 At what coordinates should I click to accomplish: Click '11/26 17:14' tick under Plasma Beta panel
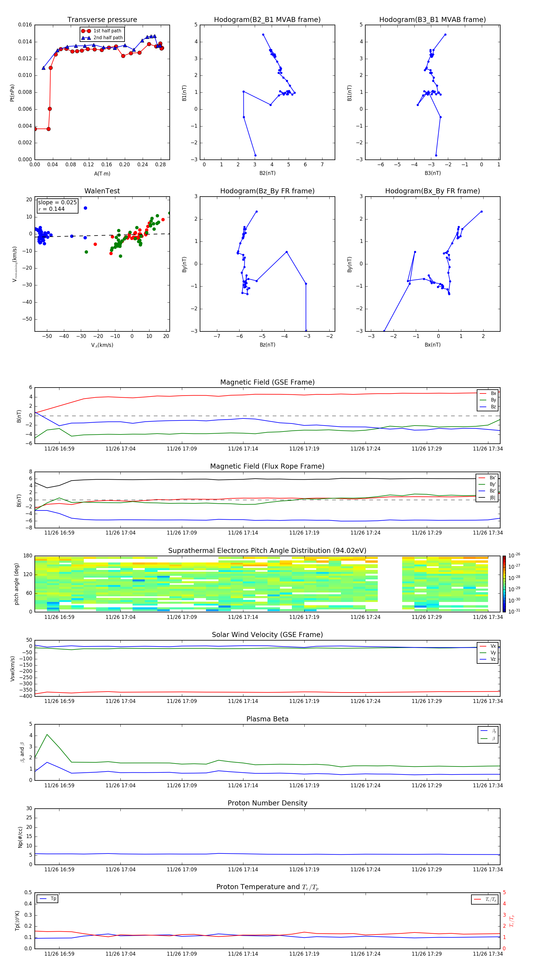tap(243, 785)
